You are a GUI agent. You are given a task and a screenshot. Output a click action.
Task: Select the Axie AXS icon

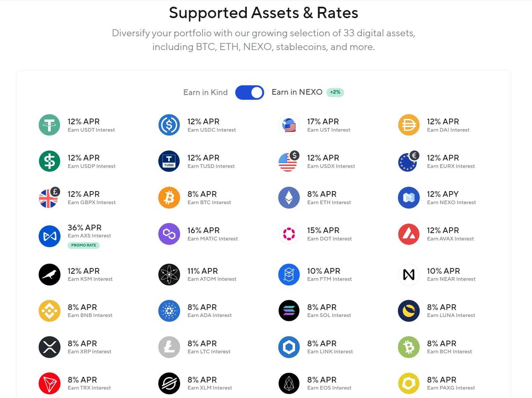49,236
